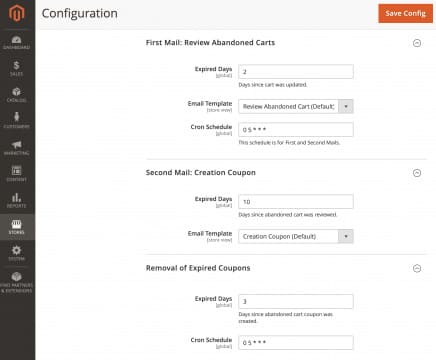436x360 pixels.
Task: Open the Reports sidebar menu
Action: tap(17, 201)
